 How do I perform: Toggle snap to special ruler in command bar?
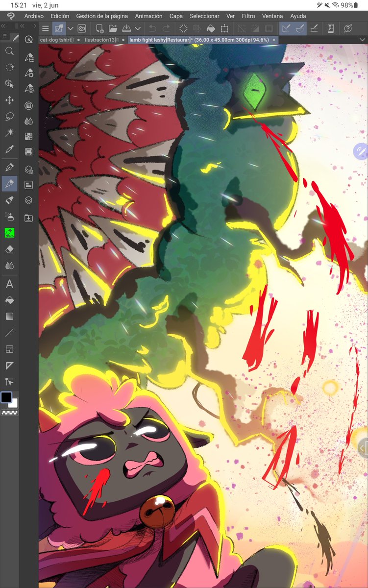(300, 28)
